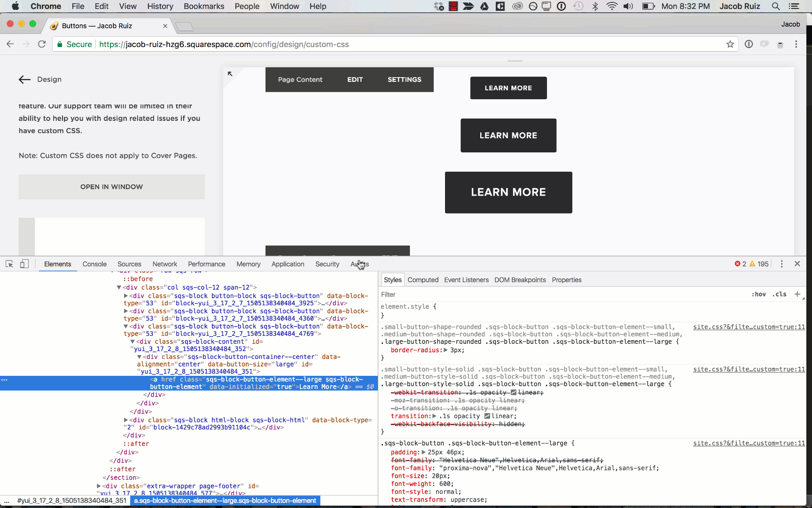Expand the extra-wrapper page-footer div
Screen dimensions: 812x508
tap(99, 486)
